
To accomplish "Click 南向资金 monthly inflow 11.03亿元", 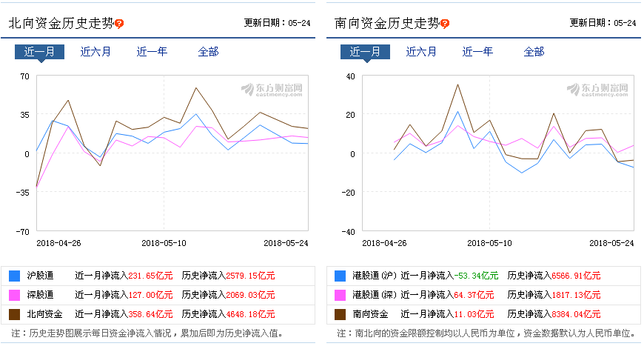I will 474,314.
